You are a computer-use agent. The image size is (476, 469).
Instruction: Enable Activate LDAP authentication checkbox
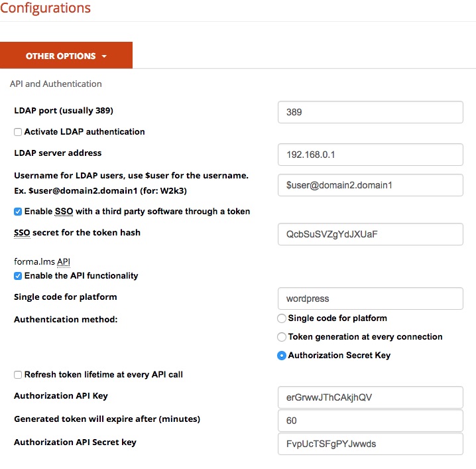[x=18, y=132]
